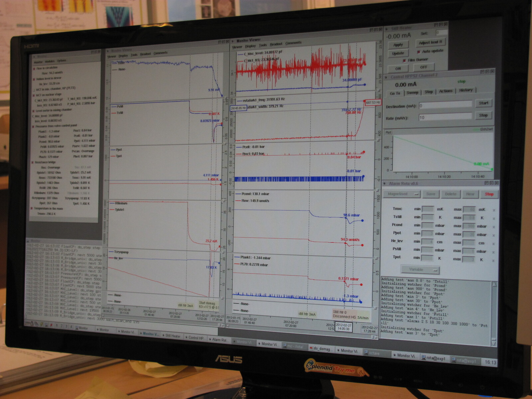Viewport: 532px width, 399px height.
Task: Switch to the Step tab
Action: coord(429,92)
